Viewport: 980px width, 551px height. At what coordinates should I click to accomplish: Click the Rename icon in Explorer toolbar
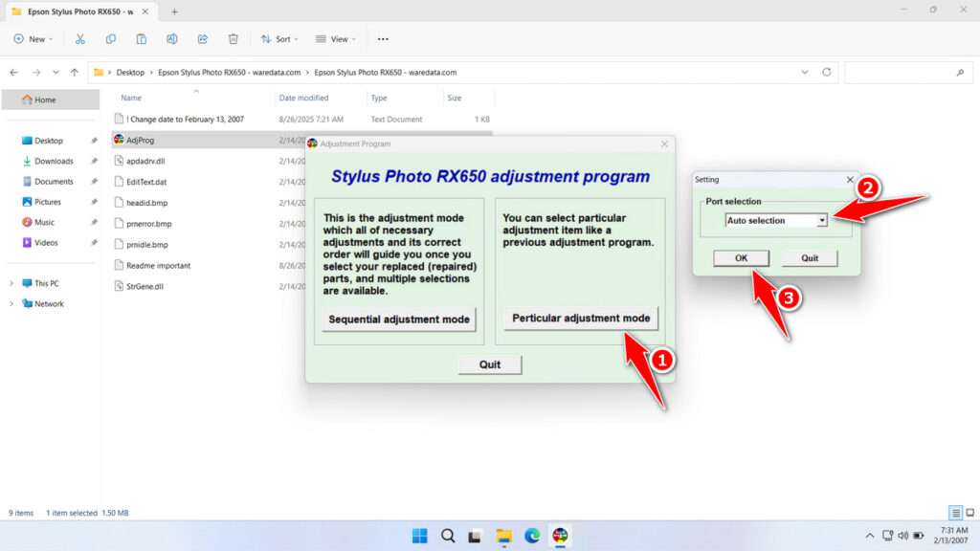[x=172, y=38]
